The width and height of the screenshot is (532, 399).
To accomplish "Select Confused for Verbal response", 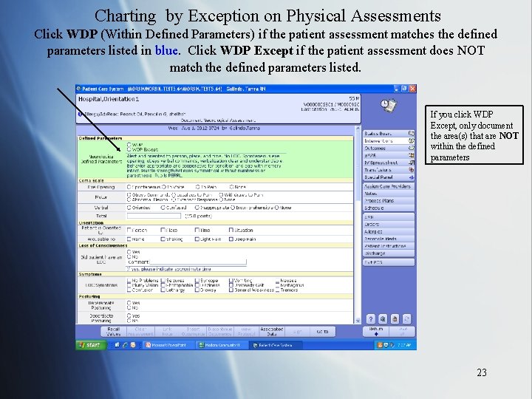I will coord(163,208).
